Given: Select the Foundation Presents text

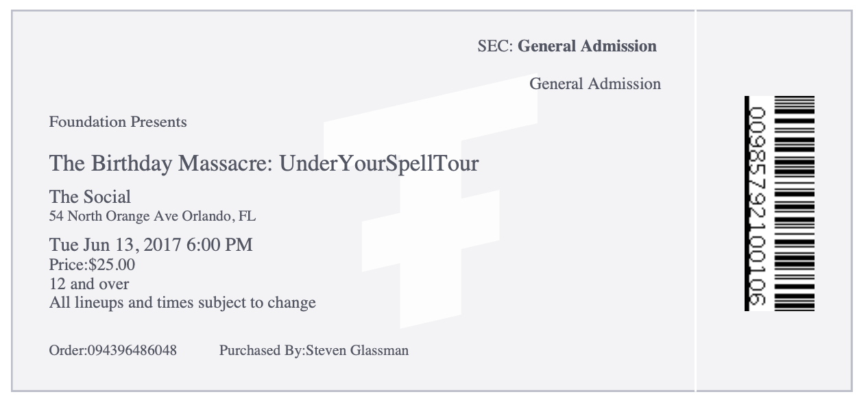Looking at the screenshot, I should (x=118, y=122).
